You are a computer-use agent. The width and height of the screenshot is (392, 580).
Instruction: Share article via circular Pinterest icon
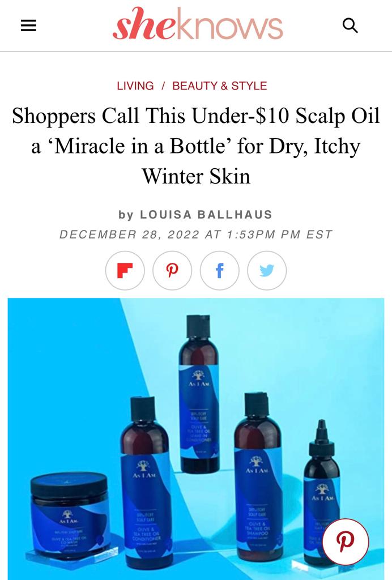point(172,270)
